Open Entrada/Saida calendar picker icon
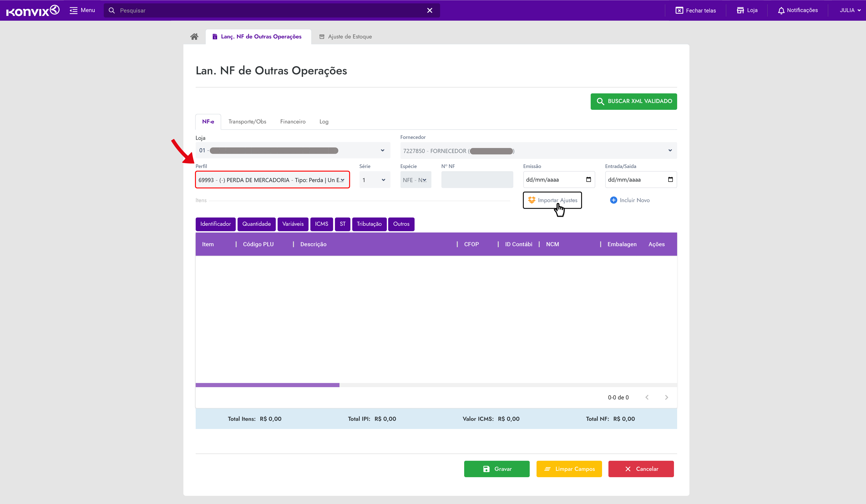The width and height of the screenshot is (866, 504). [x=670, y=180]
